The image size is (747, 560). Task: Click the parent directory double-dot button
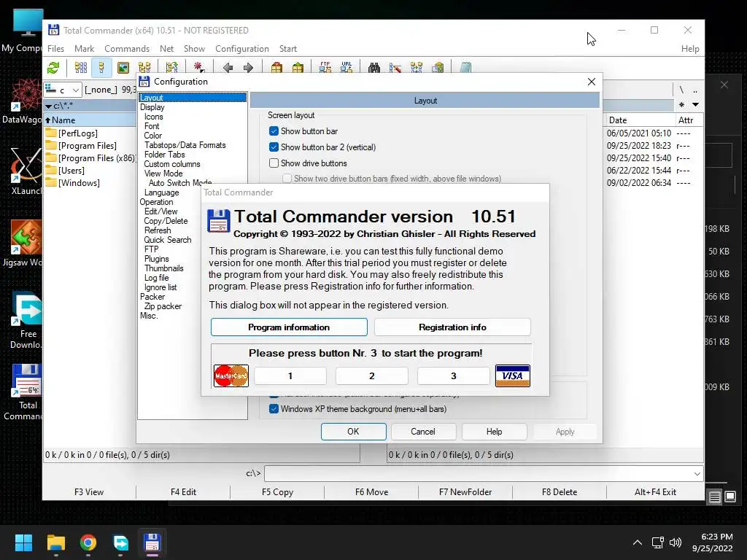pos(695,90)
